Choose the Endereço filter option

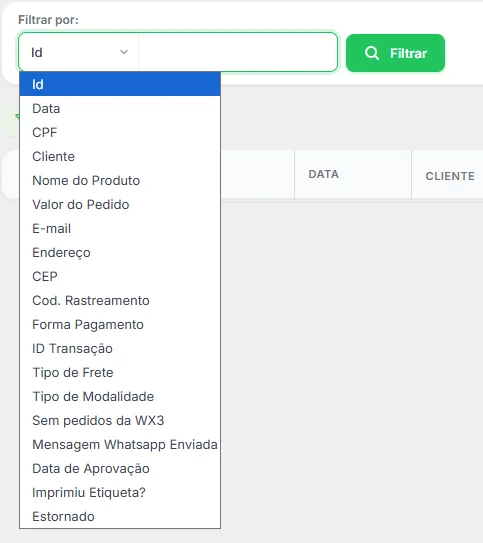pos(120,252)
